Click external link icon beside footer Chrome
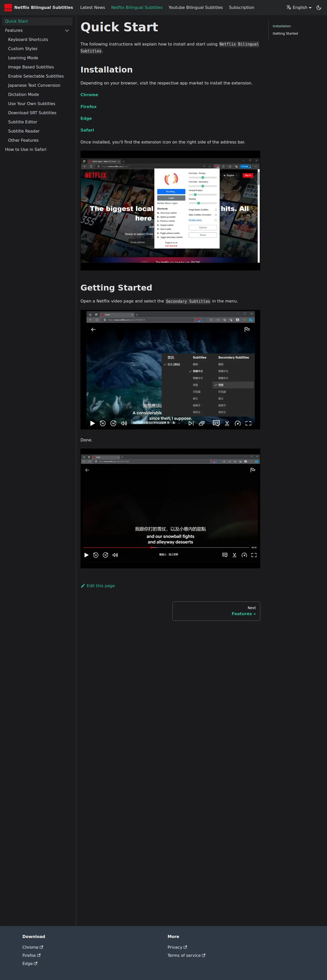Image resolution: width=327 pixels, height=980 pixels. (x=42, y=947)
